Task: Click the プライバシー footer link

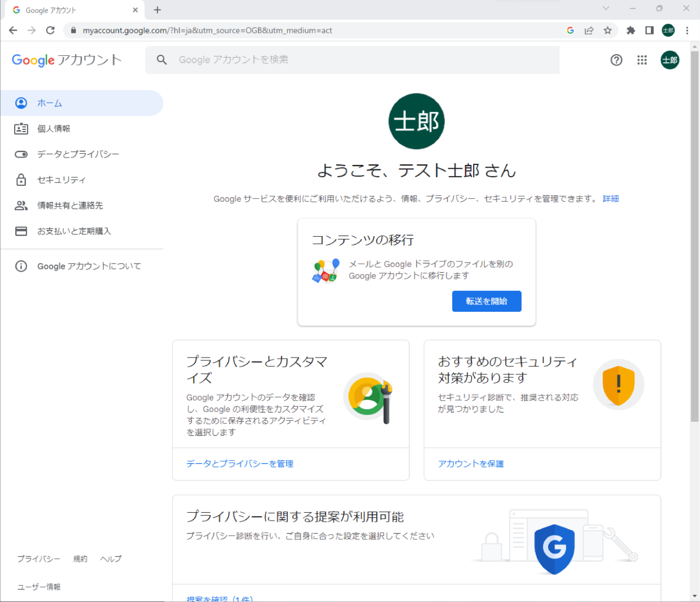Action: coord(38,559)
